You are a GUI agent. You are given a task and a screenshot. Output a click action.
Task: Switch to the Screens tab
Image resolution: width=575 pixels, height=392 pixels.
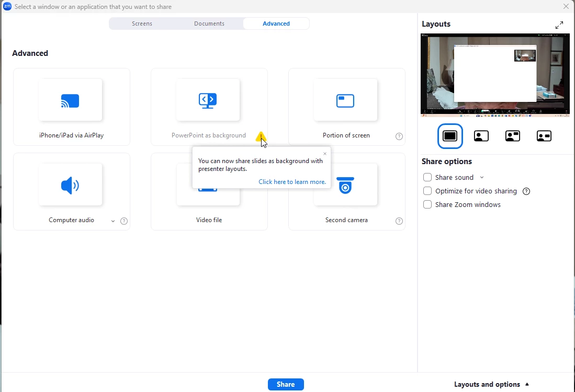point(142,24)
